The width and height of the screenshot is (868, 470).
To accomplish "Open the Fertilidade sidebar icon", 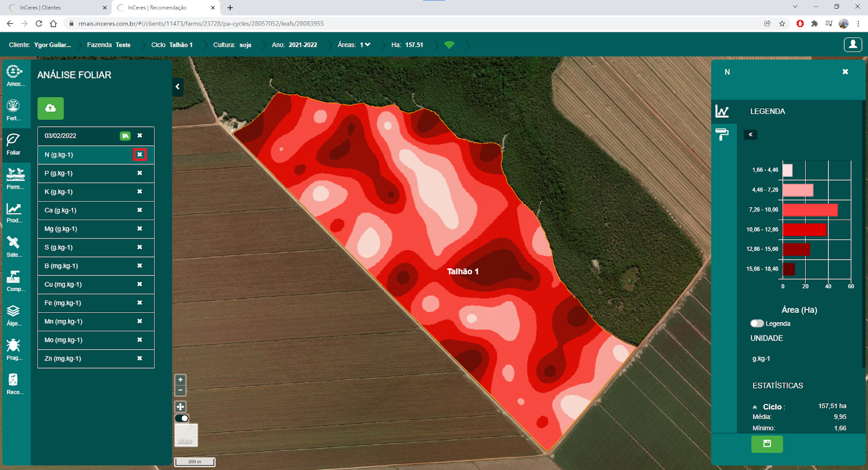I will (x=14, y=110).
